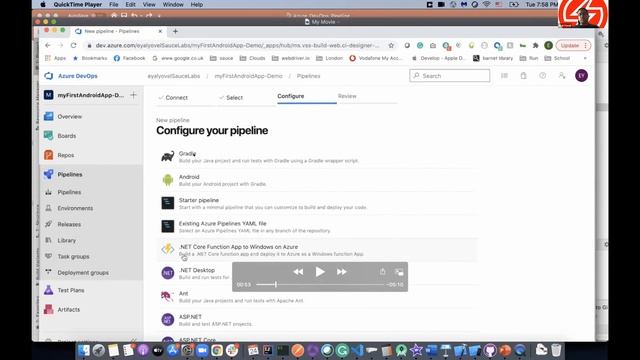Choose .NET Core Function App template
Viewport: 640px width, 360px height.
tap(317, 250)
